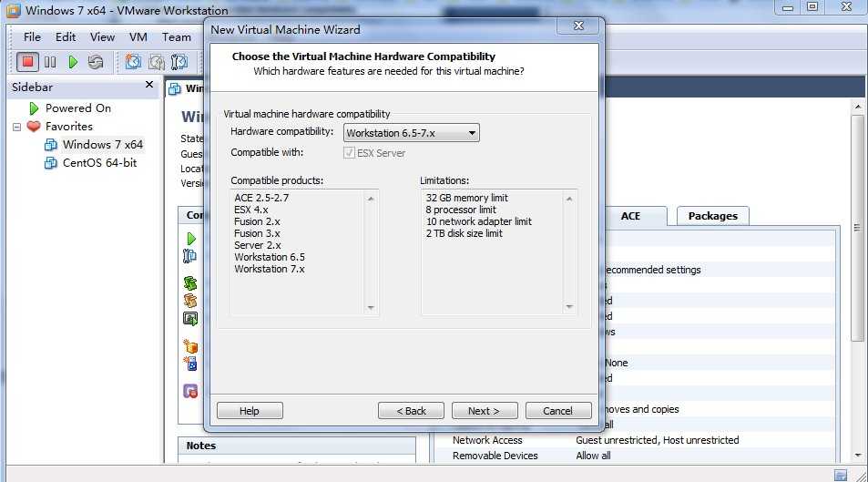The image size is (868, 482).
Task: Close the New Virtual Machine Wizard dialog
Action: (x=578, y=26)
